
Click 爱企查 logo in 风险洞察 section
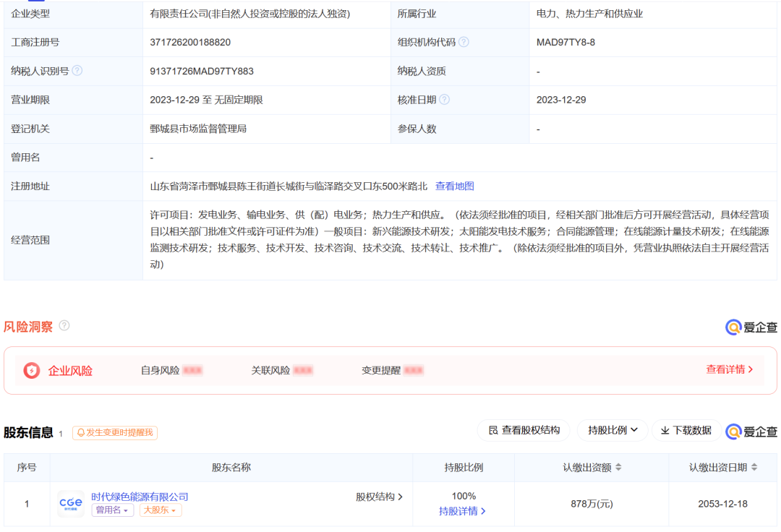(751, 327)
